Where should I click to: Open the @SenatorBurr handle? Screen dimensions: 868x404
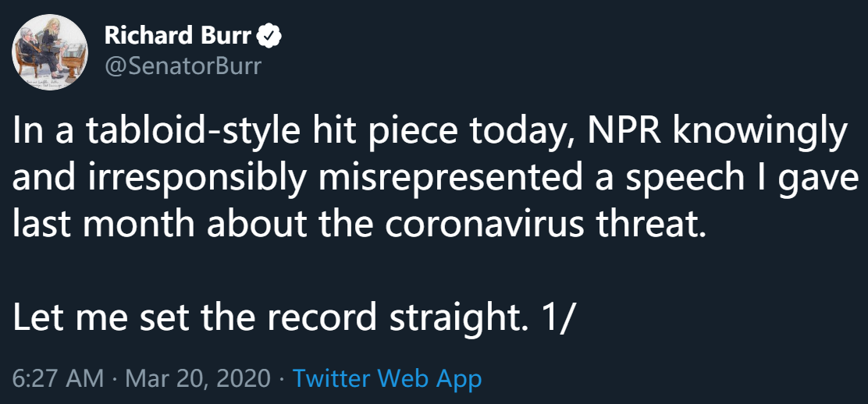[183, 66]
